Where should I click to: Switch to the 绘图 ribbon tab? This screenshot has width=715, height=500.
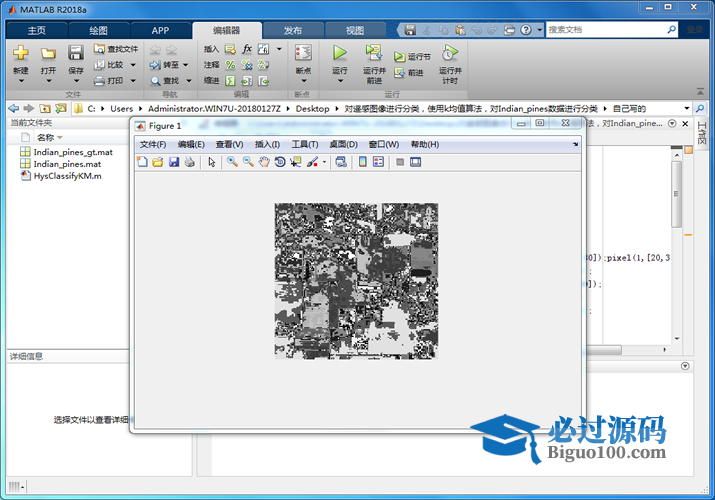[x=98, y=30]
